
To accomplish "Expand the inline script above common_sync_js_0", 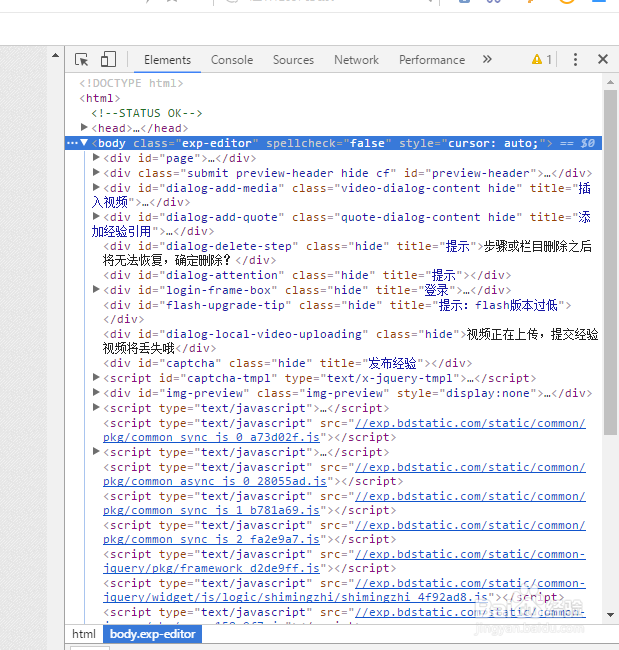I will 96,407.
